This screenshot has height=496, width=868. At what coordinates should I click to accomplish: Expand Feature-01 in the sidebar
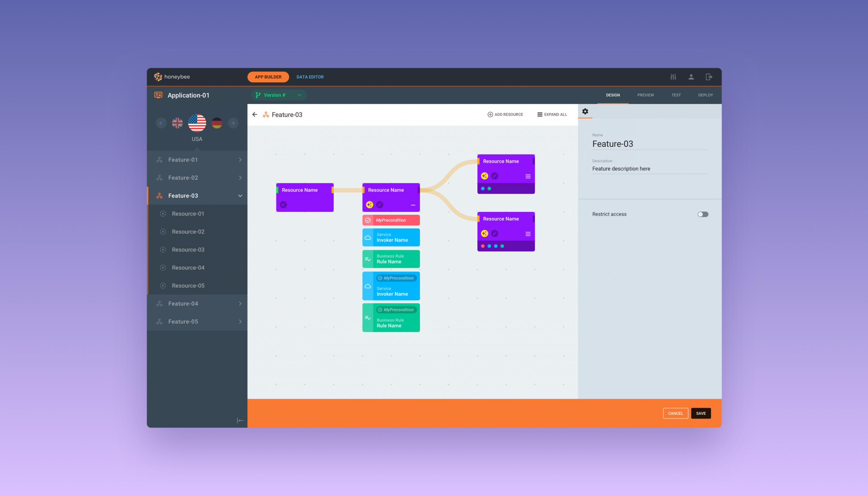click(x=240, y=160)
